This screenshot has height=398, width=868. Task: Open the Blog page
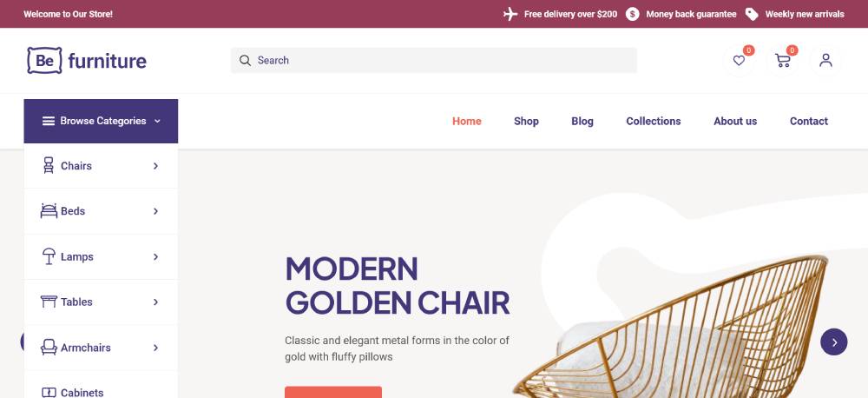[582, 121]
